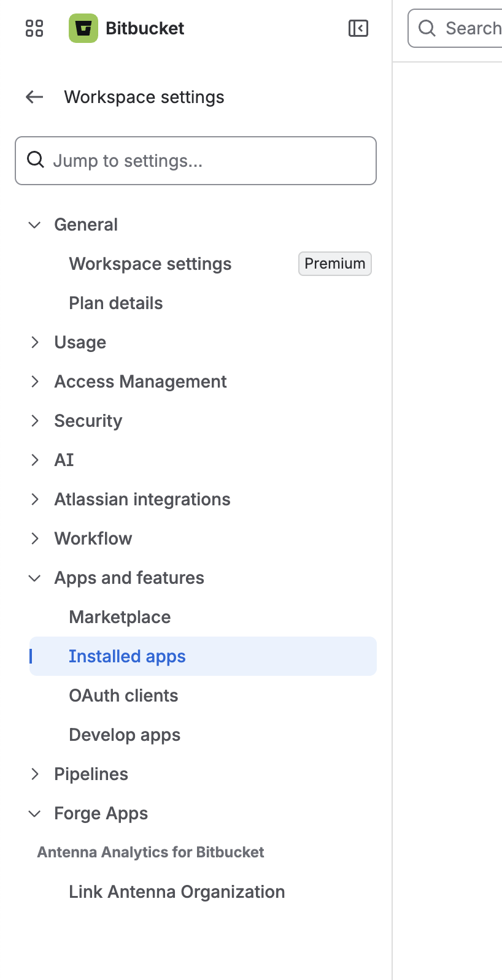Expand the Security section chevron
This screenshot has width=502, height=980.
coord(35,421)
